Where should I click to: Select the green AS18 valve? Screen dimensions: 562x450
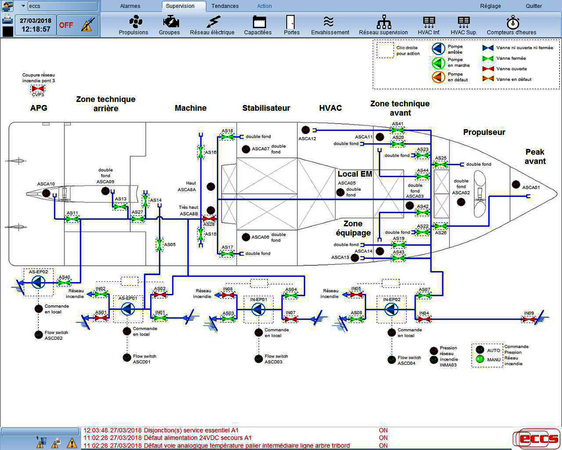[x=227, y=137]
